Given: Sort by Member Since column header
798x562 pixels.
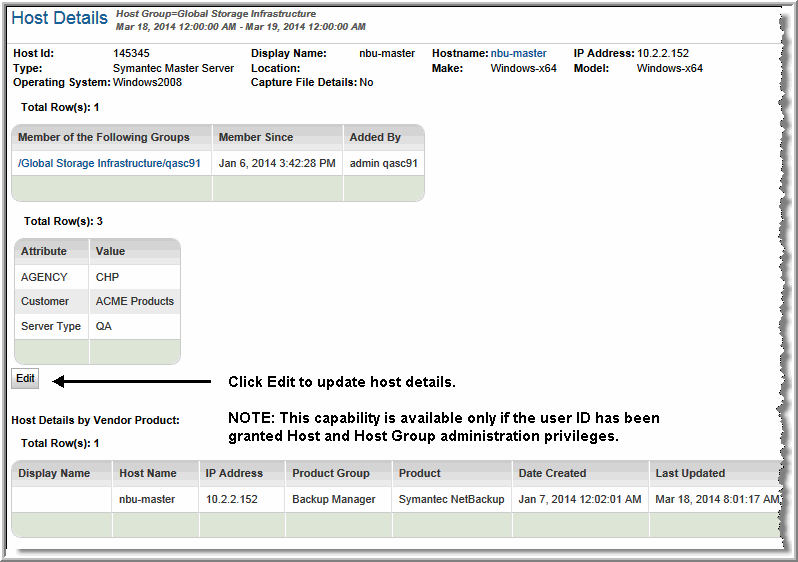Looking at the screenshot, I should point(254,137).
